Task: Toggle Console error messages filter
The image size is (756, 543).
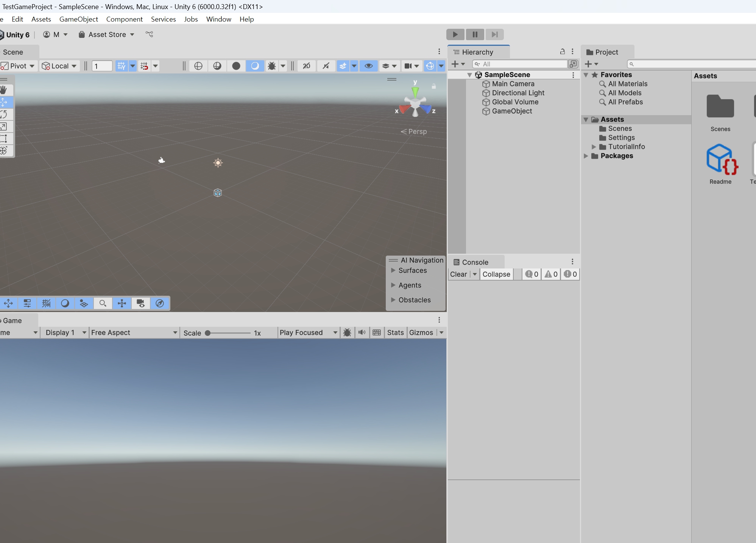Action: coord(570,274)
